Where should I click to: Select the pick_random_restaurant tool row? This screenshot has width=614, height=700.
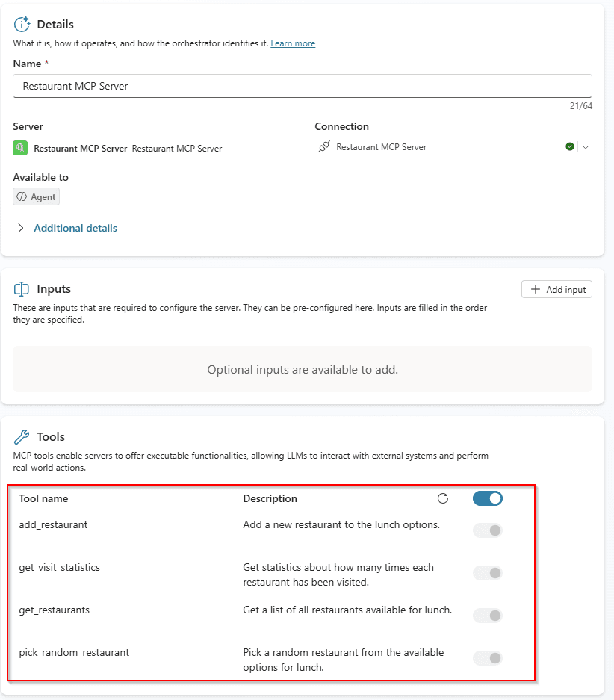click(x=74, y=652)
